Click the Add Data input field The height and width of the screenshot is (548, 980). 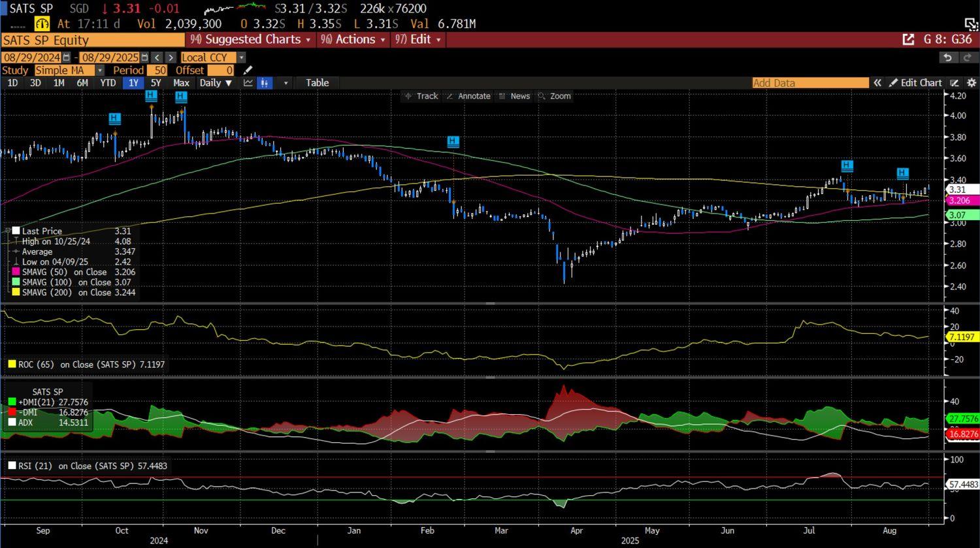click(x=810, y=83)
